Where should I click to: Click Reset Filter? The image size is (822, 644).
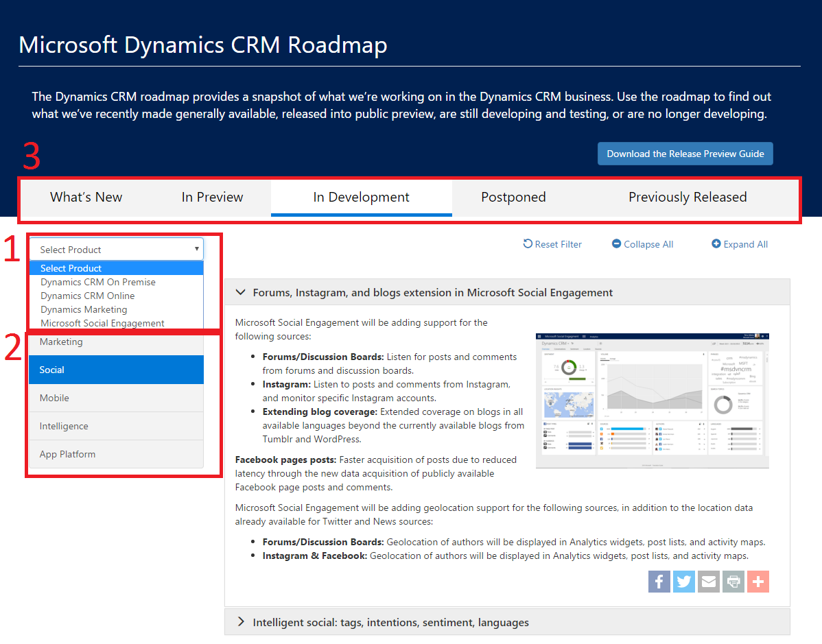pyautogui.click(x=552, y=244)
